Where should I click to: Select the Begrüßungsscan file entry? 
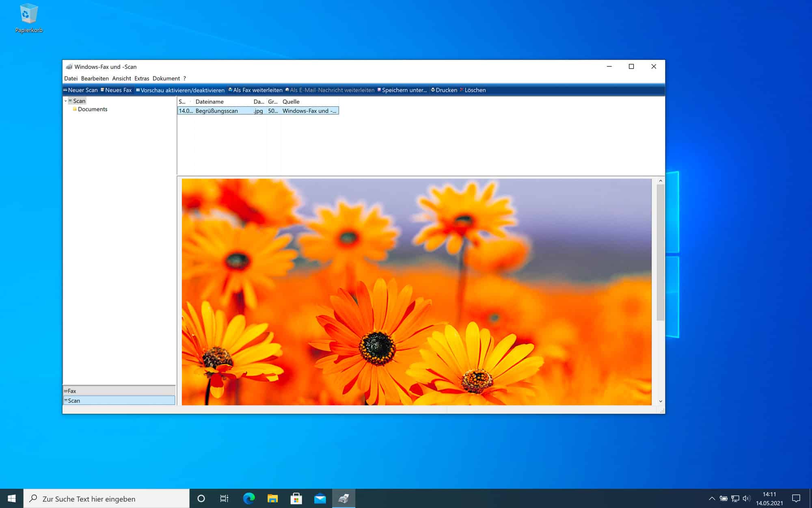(216, 111)
